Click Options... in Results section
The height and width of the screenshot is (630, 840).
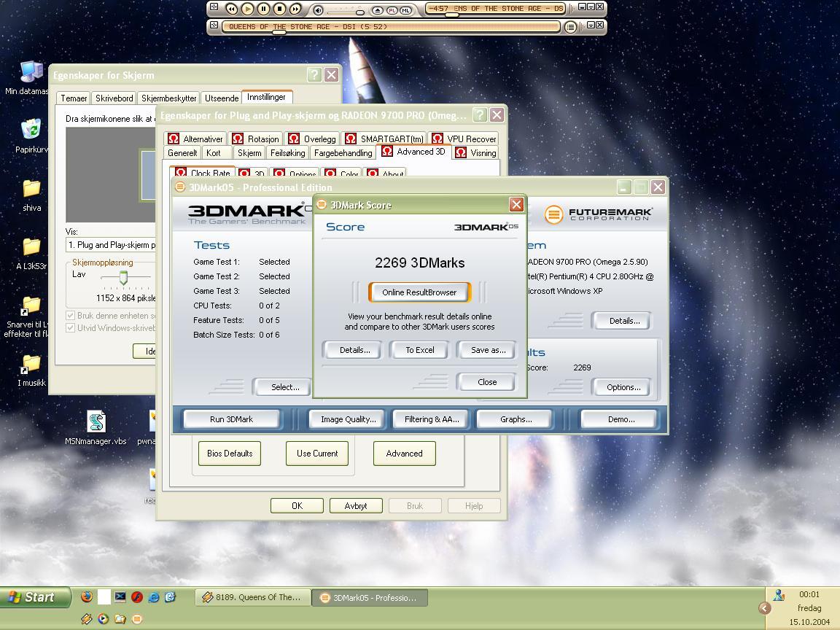pyautogui.click(x=623, y=386)
